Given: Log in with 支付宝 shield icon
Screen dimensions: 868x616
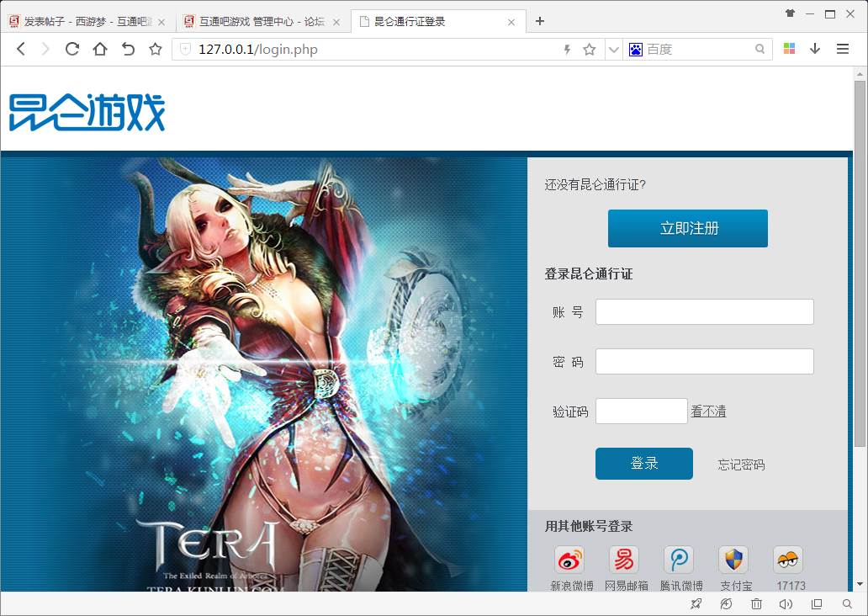Looking at the screenshot, I should pyautogui.click(x=734, y=560).
